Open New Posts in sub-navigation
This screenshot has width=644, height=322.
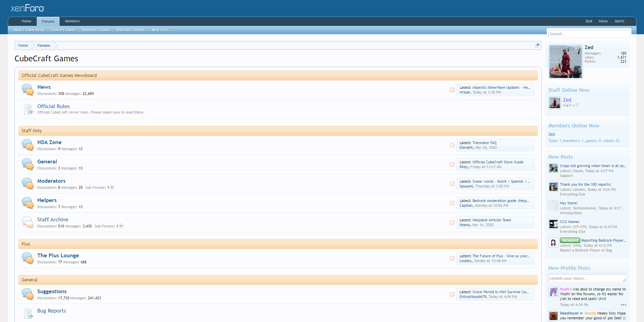(160, 30)
